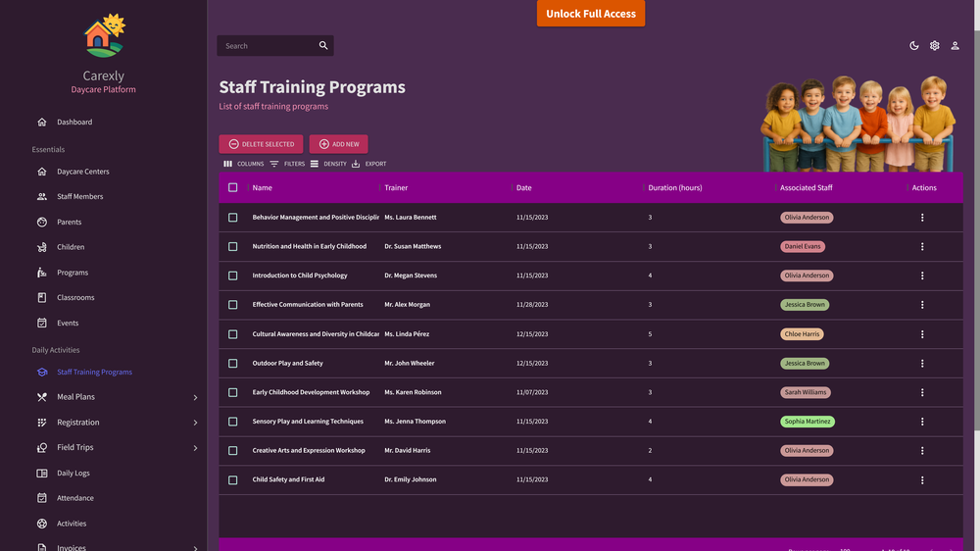Viewport: 980px width, 551px height.
Task: Open the Columns selector
Action: 244,164
